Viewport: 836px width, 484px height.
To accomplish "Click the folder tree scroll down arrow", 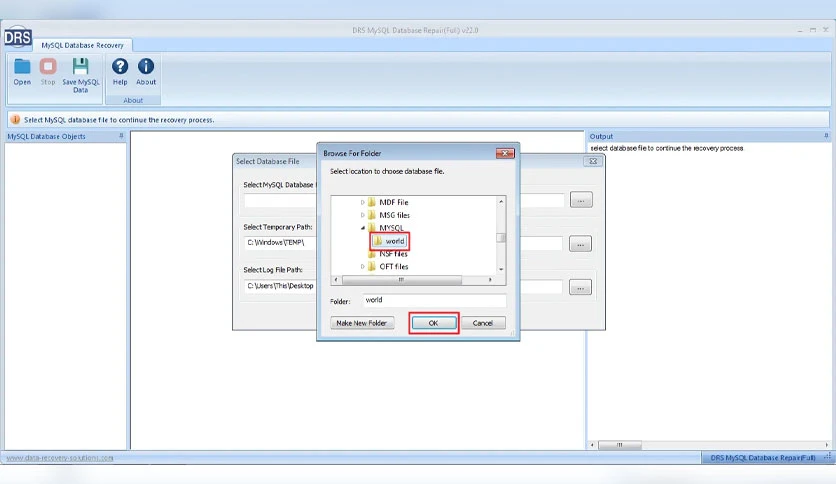I will tap(501, 269).
